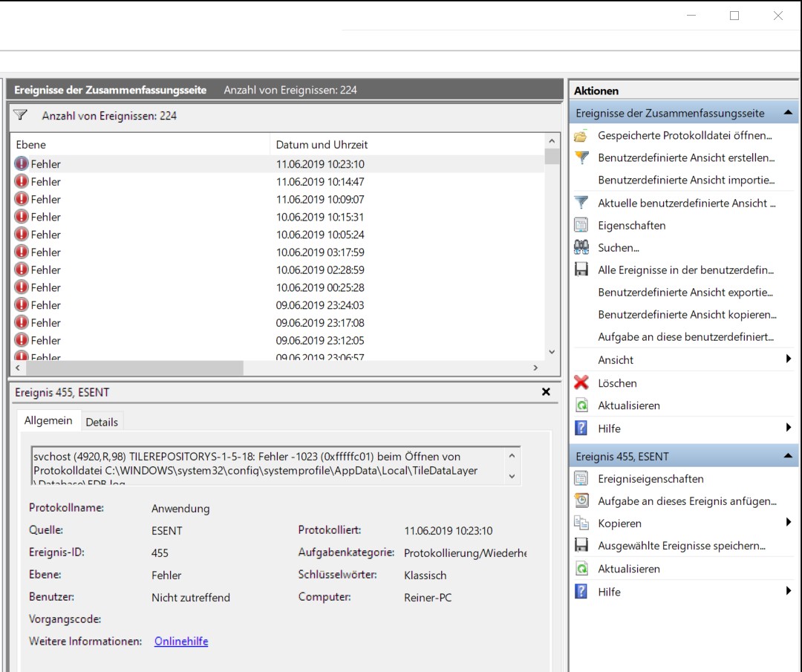802x672 pixels.
Task: Click error icon of event 10.06.2019 03:17:59
Action: tap(22, 252)
